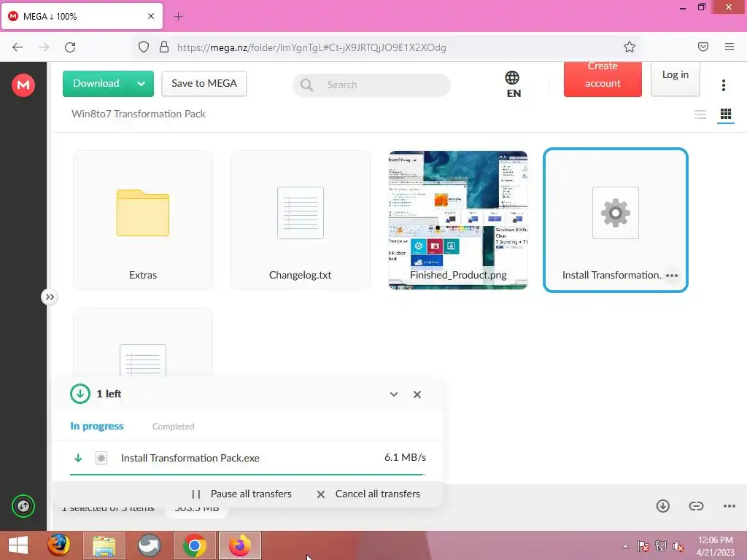Click the green Download button
This screenshot has height=560, width=747.
96,83
